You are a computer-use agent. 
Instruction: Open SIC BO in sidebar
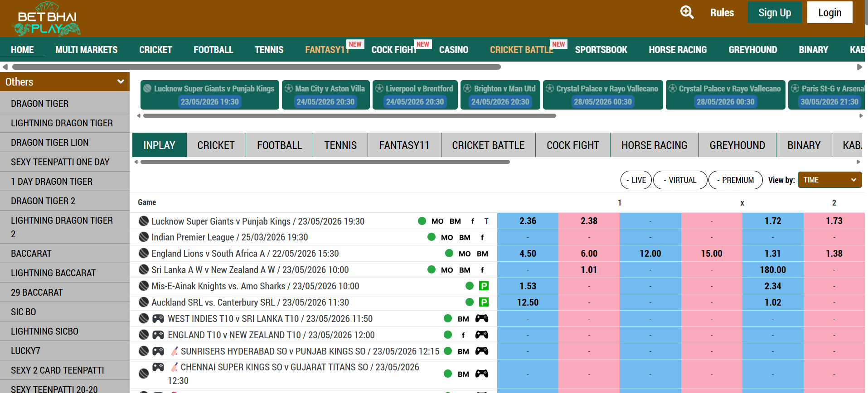tap(65, 312)
